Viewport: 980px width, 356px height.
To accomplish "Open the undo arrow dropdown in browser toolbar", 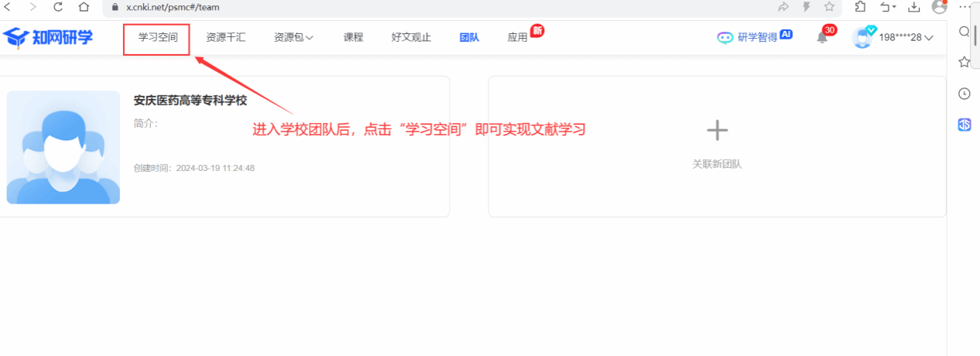I will (x=887, y=7).
